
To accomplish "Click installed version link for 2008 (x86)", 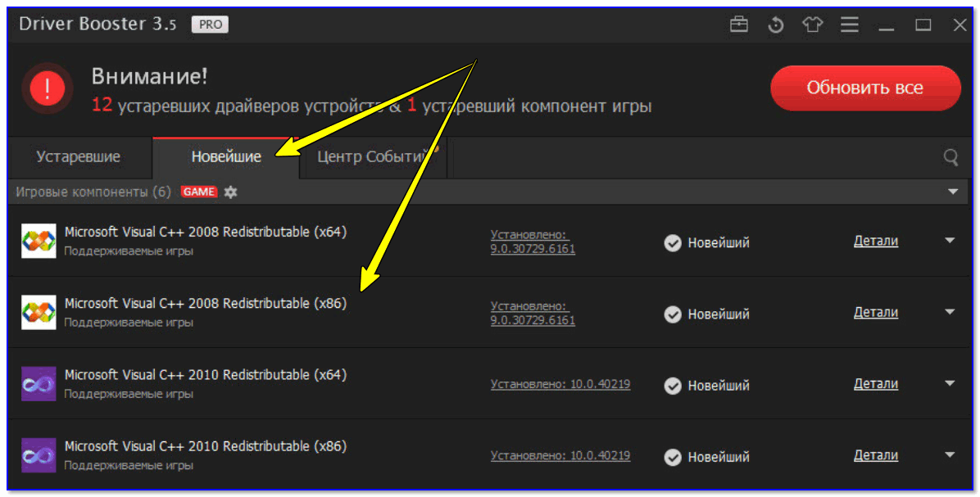I will (x=533, y=313).
